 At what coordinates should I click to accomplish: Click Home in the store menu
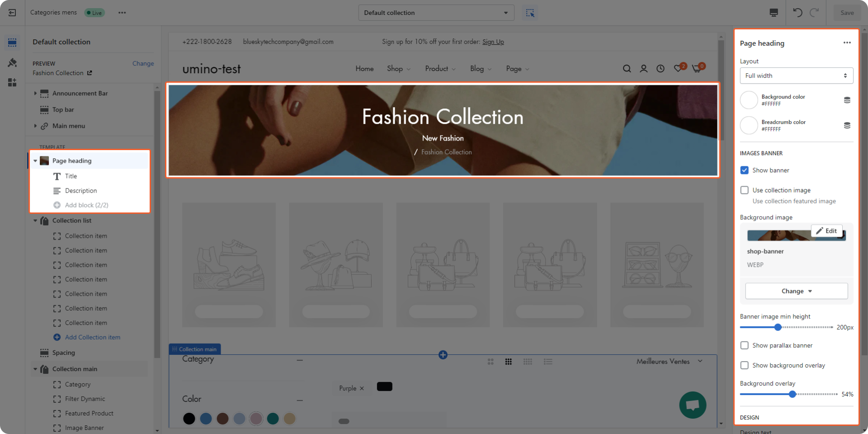point(364,69)
